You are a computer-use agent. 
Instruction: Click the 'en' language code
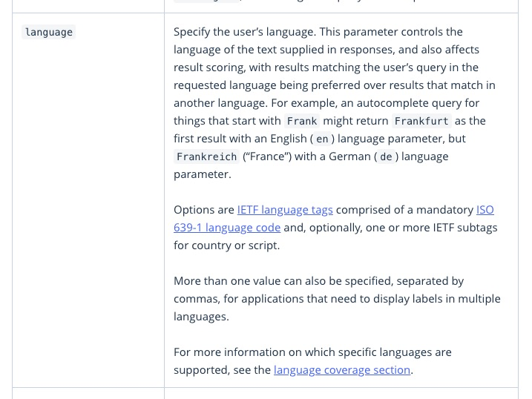coord(322,139)
